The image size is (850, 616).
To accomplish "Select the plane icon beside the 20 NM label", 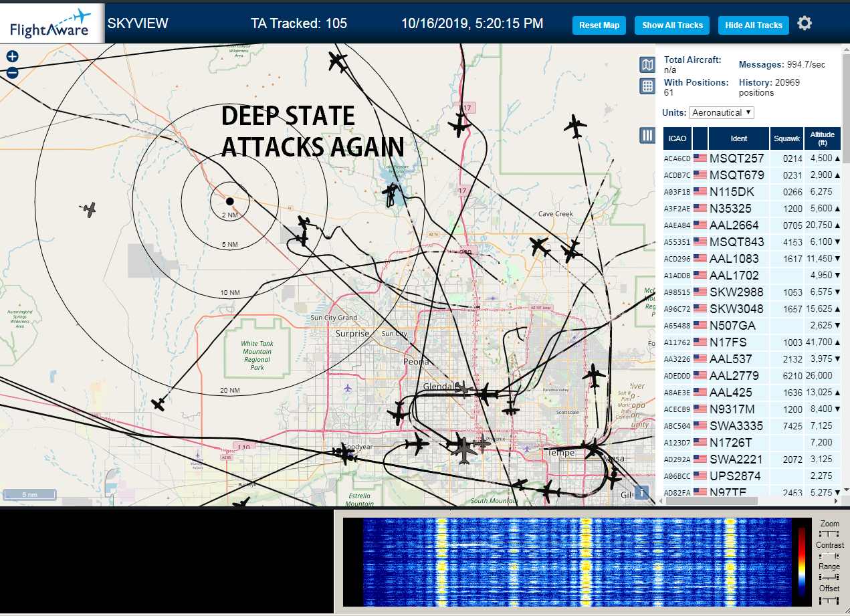I will click(x=158, y=404).
